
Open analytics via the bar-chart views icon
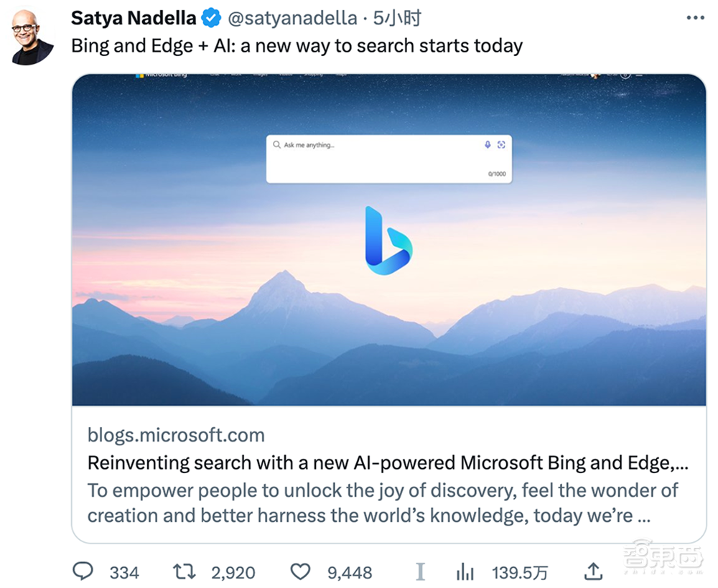coord(465,572)
